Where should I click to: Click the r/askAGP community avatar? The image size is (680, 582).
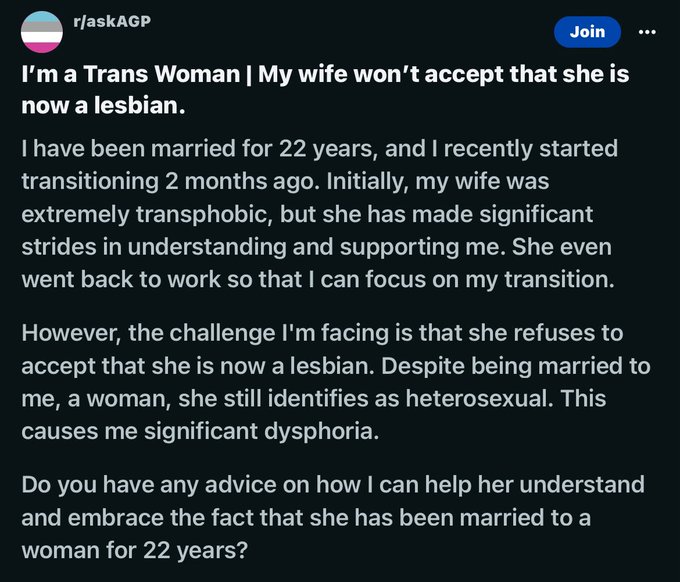(41, 32)
